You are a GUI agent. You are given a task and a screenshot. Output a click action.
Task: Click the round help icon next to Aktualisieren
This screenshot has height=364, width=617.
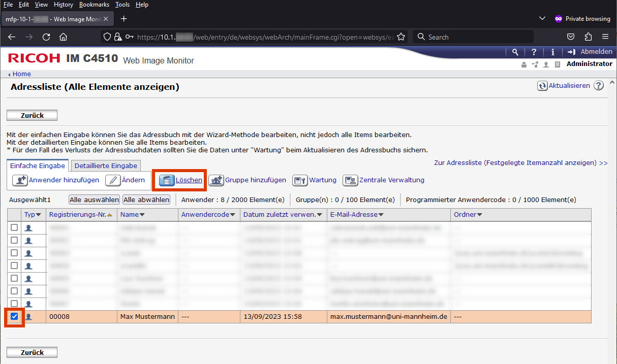click(x=599, y=86)
